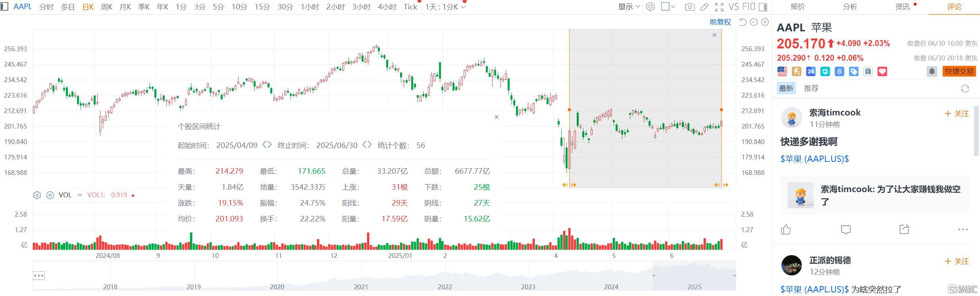The image size is (980, 296).
Task: Click the 快捷交易 quick trade button
Action: point(959,71)
